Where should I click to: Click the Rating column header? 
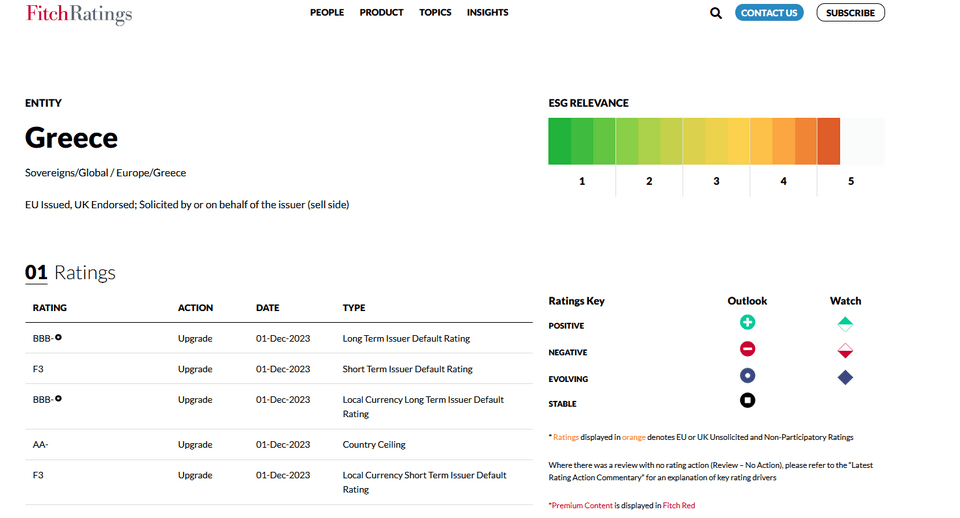point(50,308)
